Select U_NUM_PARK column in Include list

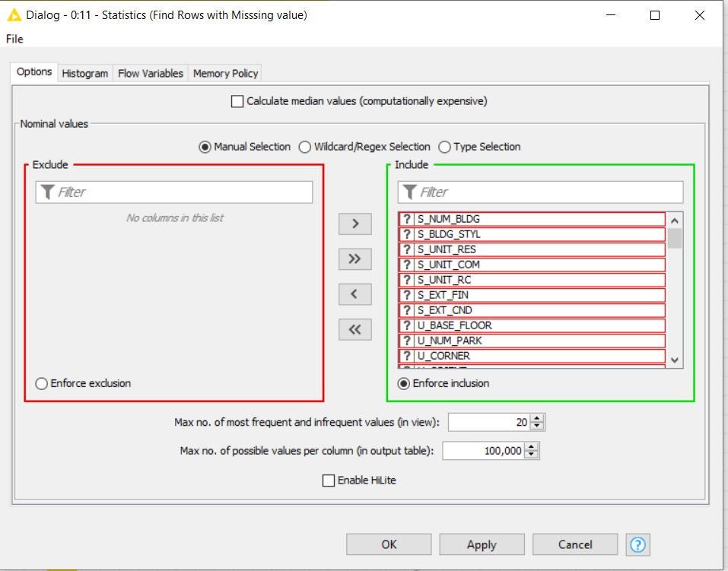pyautogui.click(x=532, y=341)
